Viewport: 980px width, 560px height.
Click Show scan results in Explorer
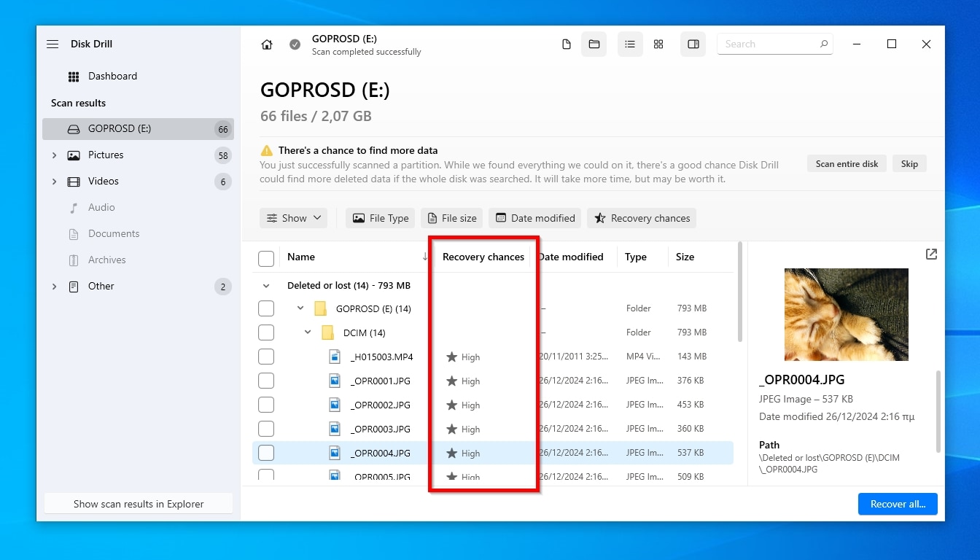[x=139, y=504]
